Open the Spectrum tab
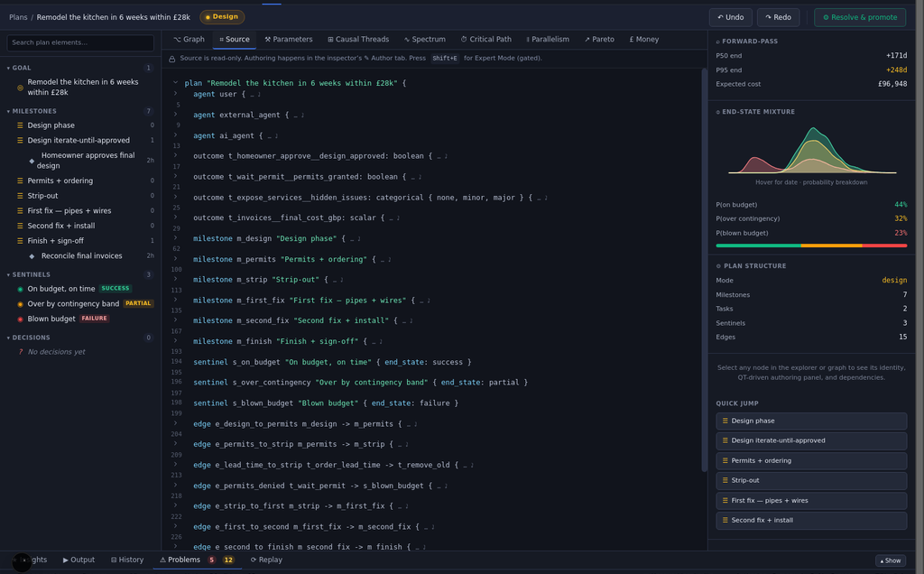 click(x=424, y=40)
